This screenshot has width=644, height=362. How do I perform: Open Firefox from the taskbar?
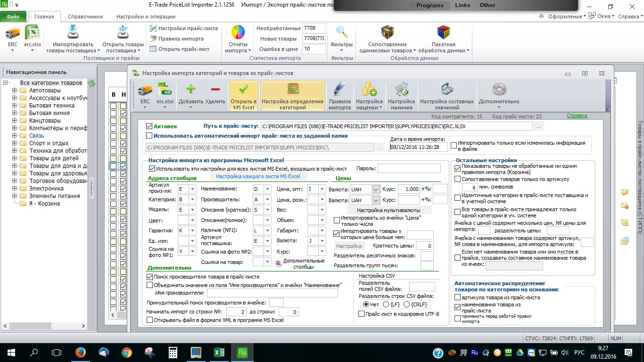tap(81, 352)
